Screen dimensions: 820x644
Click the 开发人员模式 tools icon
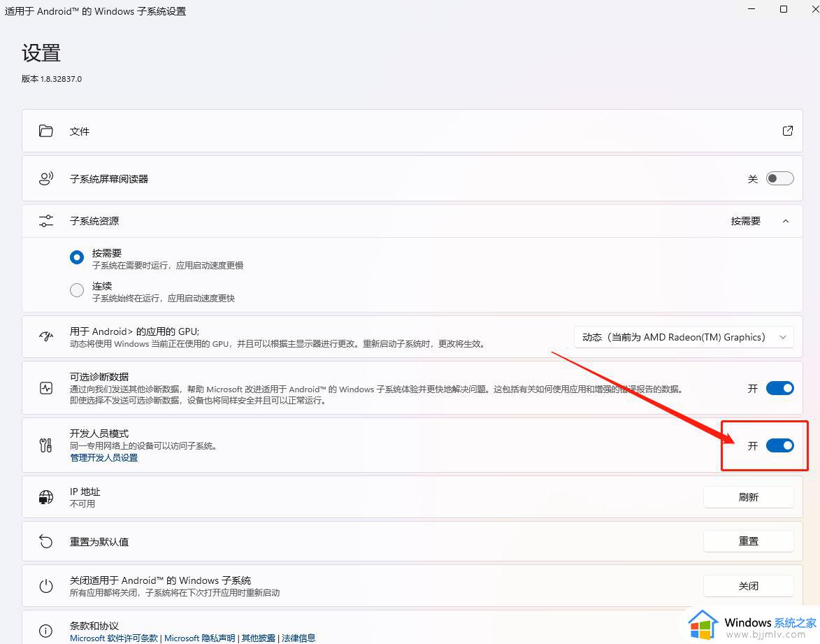[x=46, y=445]
